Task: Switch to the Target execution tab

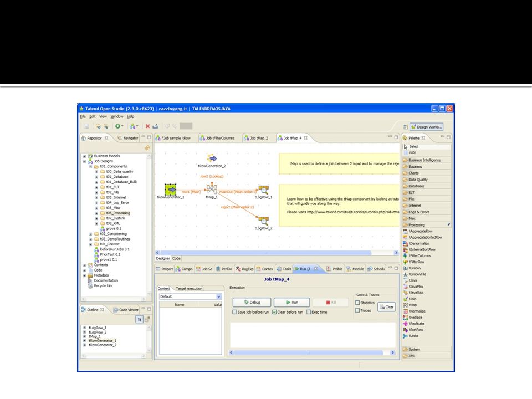Action: [189, 288]
